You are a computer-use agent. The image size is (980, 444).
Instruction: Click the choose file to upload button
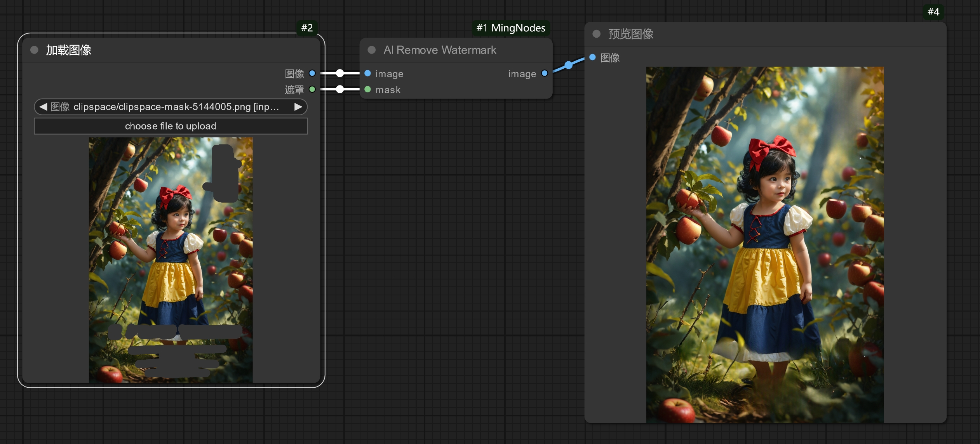click(171, 126)
